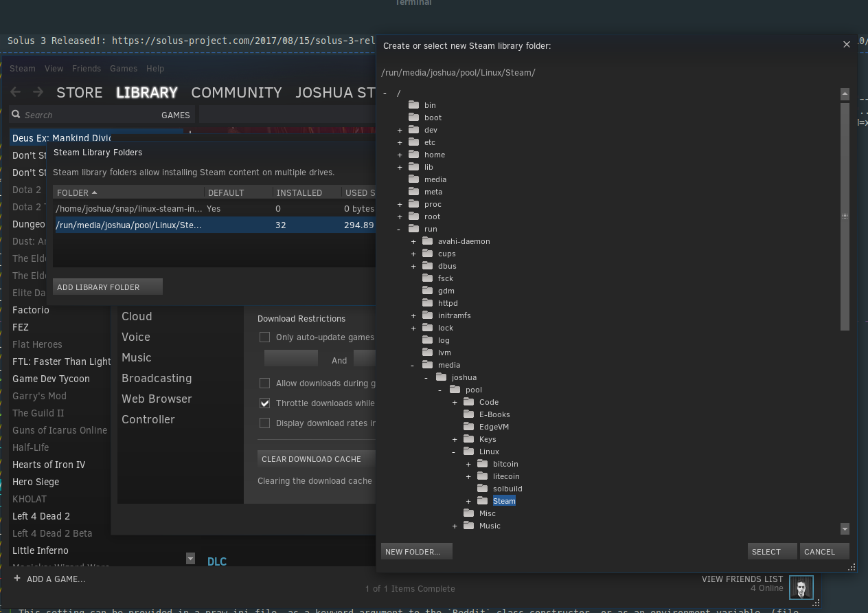Collapse the Linux folder node
Viewport: 868px width, 613px height.
pyautogui.click(x=454, y=452)
